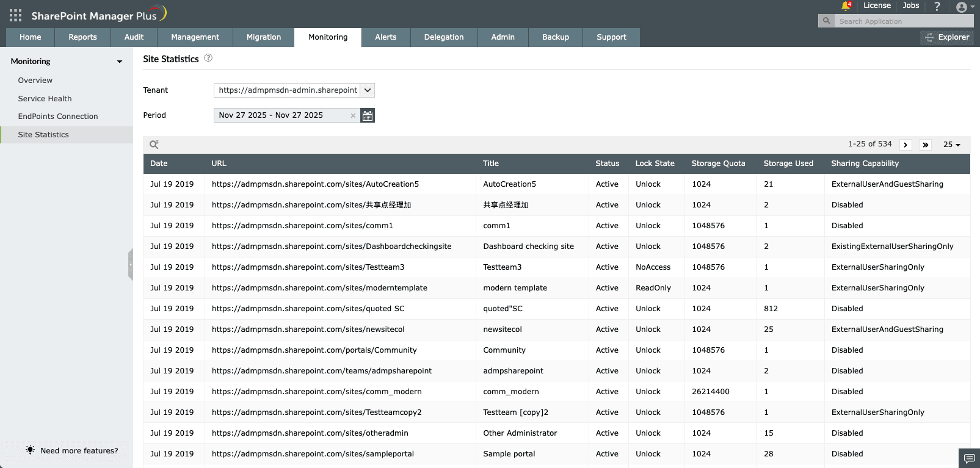Go to the next page of results

[906, 145]
